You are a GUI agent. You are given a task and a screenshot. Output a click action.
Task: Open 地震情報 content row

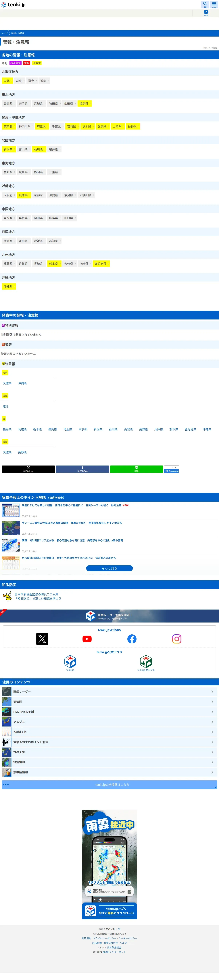tap(109, 762)
